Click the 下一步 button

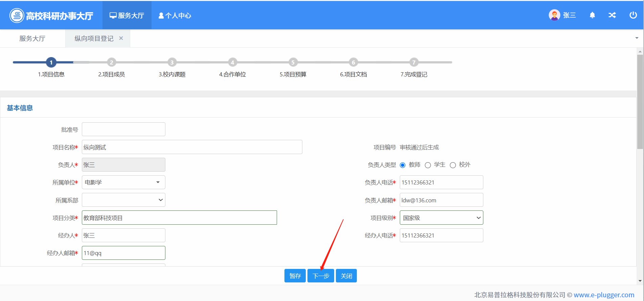[x=321, y=276]
